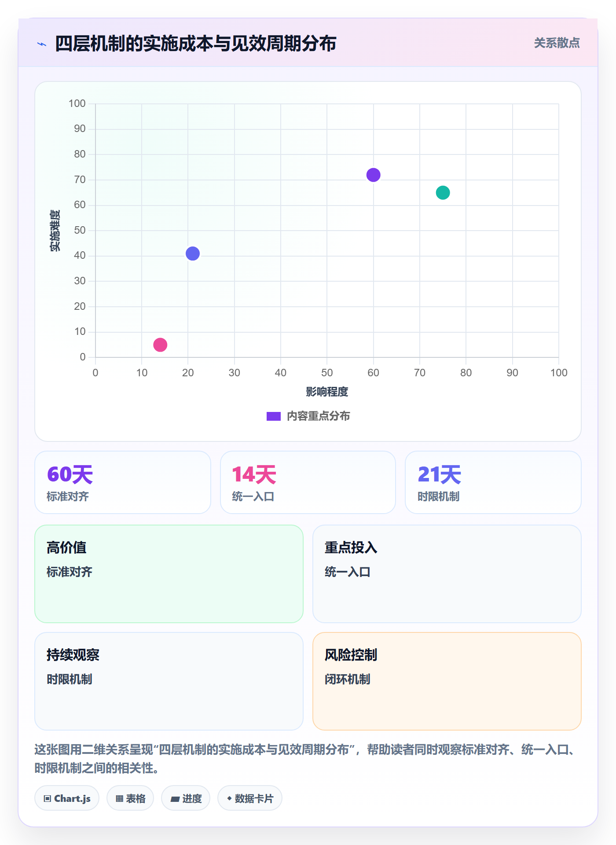Select the purple scatter point at 60
616x845 pixels.
tap(373, 175)
